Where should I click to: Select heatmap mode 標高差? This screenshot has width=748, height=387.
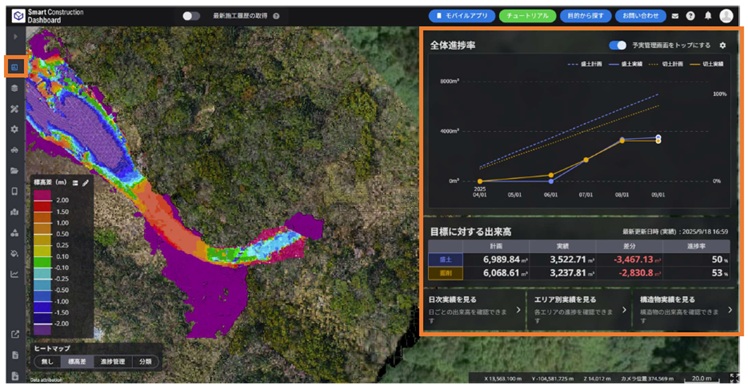pos(77,362)
